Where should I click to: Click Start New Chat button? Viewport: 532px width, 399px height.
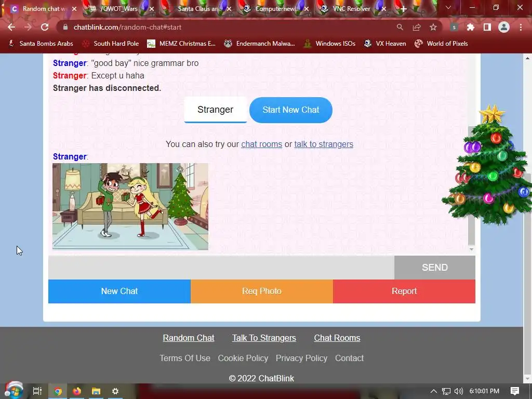coord(291,110)
